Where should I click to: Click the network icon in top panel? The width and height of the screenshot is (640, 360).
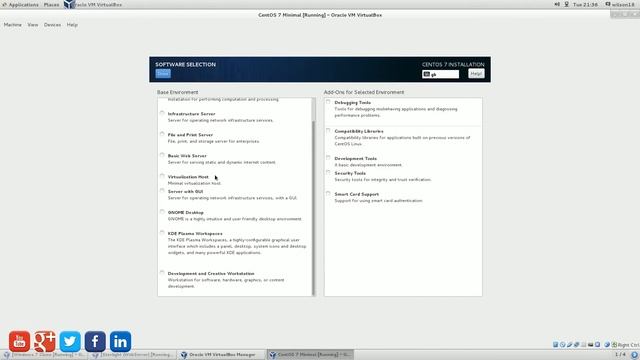(x=567, y=4)
